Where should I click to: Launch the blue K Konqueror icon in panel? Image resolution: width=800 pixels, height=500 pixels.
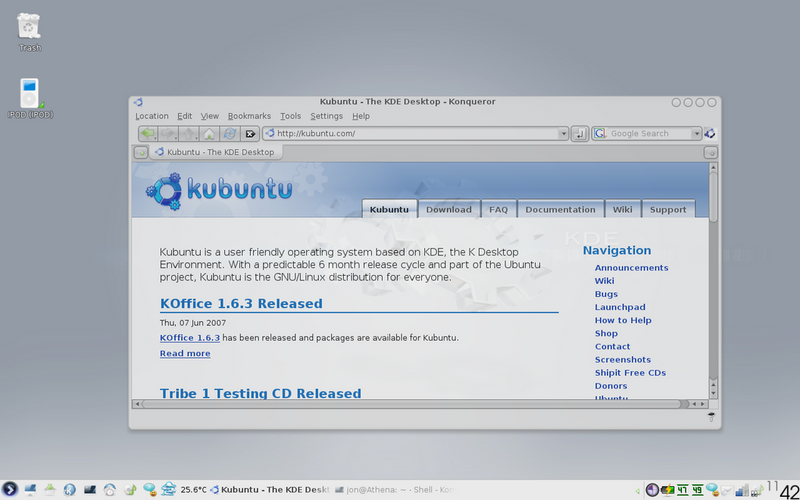point(70,490)
